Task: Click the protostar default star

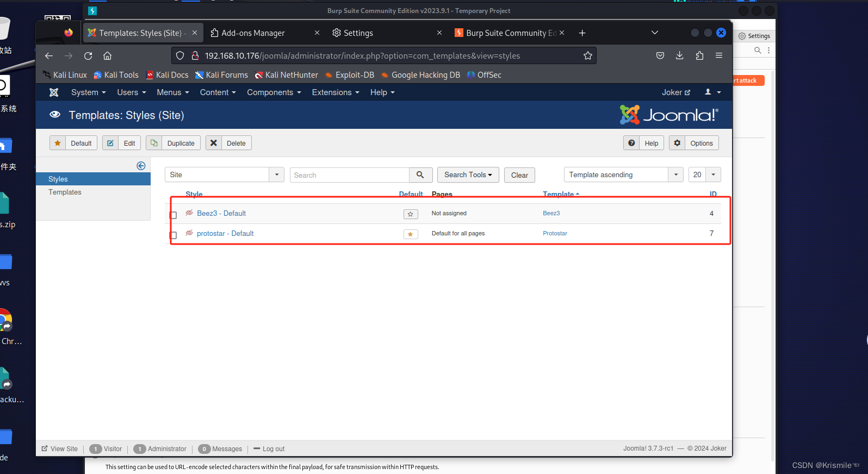Action: pos(411,234)
